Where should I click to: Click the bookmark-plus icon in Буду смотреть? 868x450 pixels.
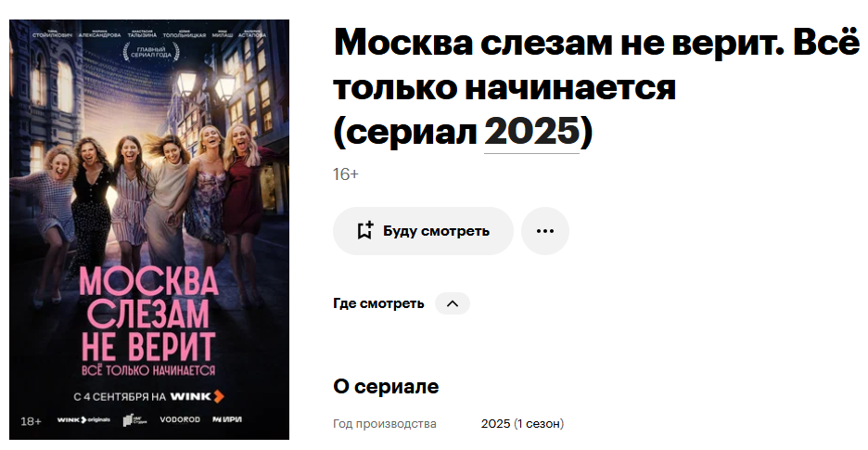pyautogui.click(x=364, y=230)
